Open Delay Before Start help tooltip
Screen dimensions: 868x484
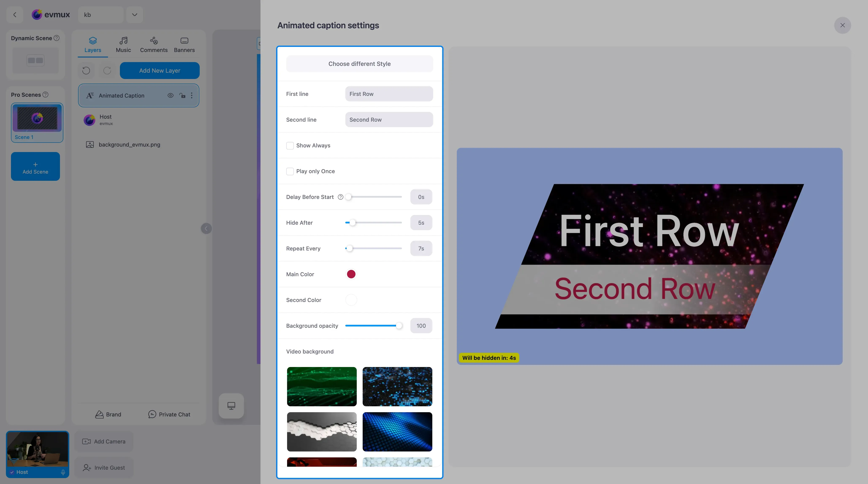340,197
